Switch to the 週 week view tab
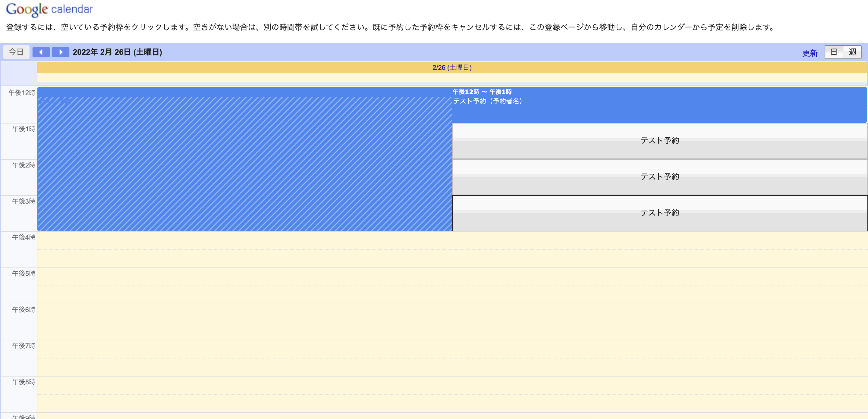This screenshot has height=419, width=868. 853,52
